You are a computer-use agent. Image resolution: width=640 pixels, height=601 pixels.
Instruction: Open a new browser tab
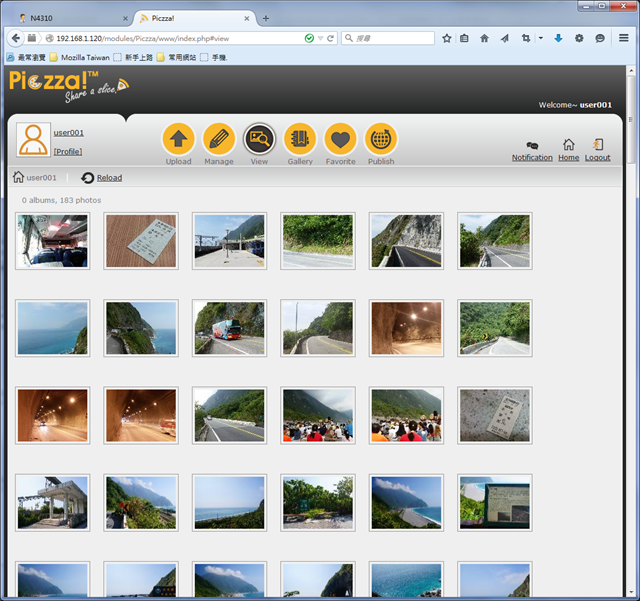point(266,18)
